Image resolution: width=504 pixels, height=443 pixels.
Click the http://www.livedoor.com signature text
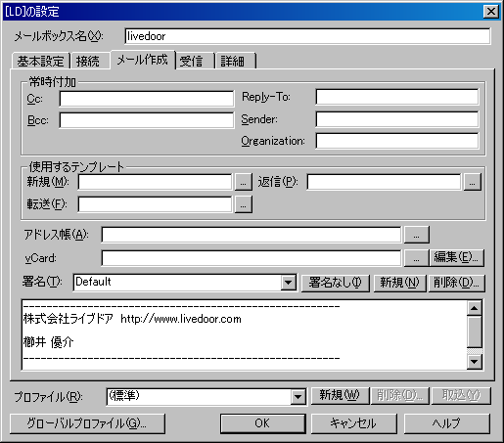pos(181,319)
